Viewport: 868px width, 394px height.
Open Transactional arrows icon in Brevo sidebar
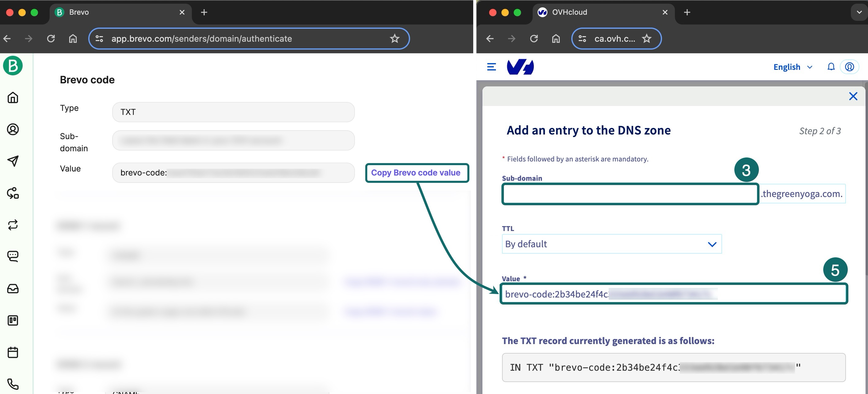13,225
